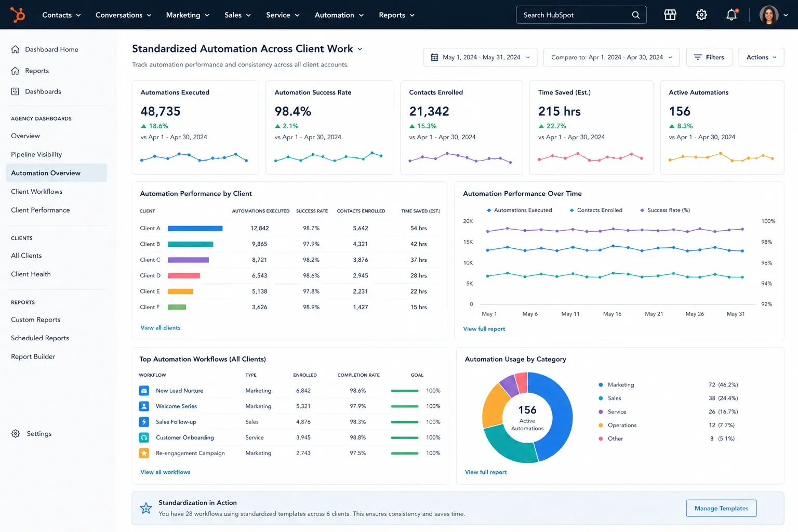The image size is (798, 532).
Task: Open the marketplace icon in top bar
Action: coord(670,15)
